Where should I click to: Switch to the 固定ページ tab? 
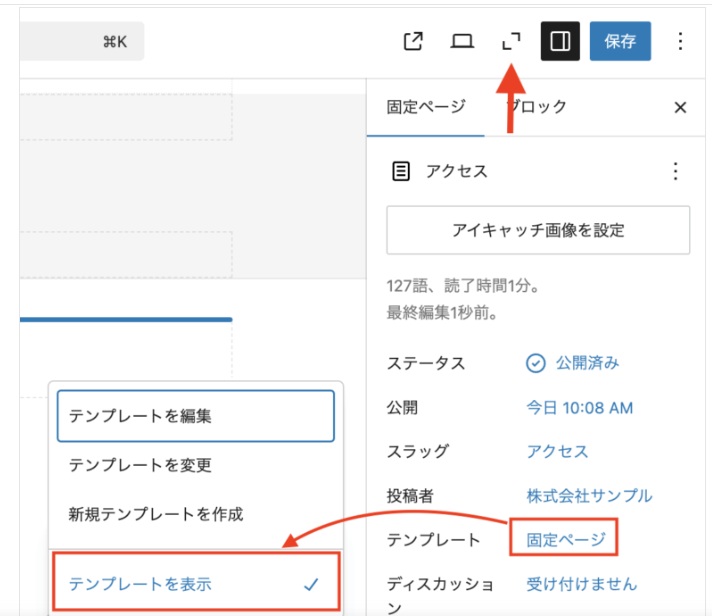[425, 107]
